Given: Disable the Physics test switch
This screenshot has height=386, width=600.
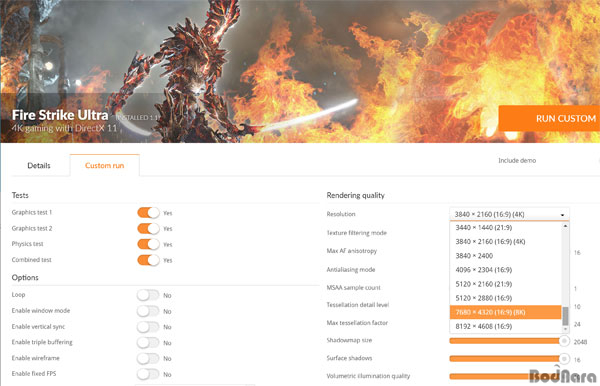Looking at the screenshot, I should pos(148,244).
